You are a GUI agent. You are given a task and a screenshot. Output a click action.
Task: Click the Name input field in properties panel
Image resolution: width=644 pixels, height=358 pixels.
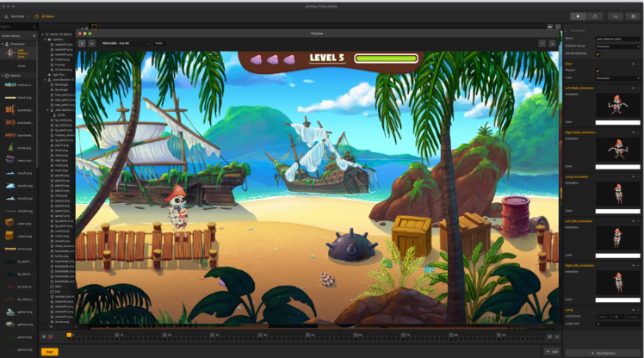617,39
